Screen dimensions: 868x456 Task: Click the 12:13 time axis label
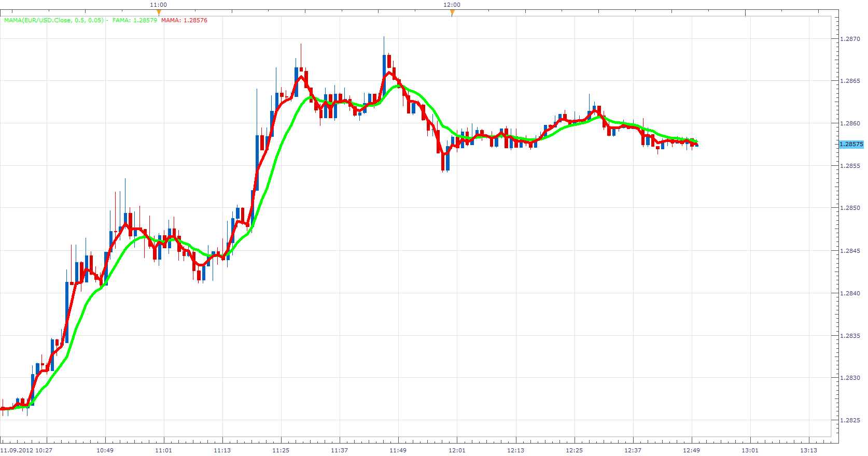(x=515, y=450)
